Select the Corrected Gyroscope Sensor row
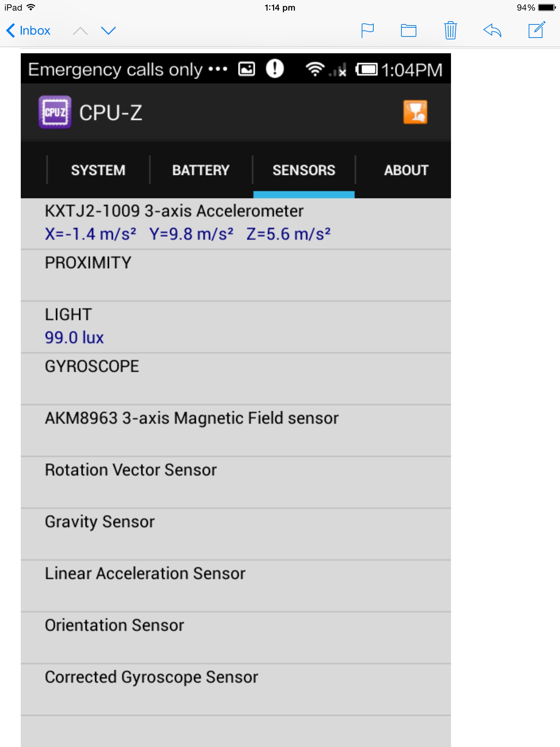Viewport: 560px width, 747px height. pyautogui.click(x=236, y=690)
